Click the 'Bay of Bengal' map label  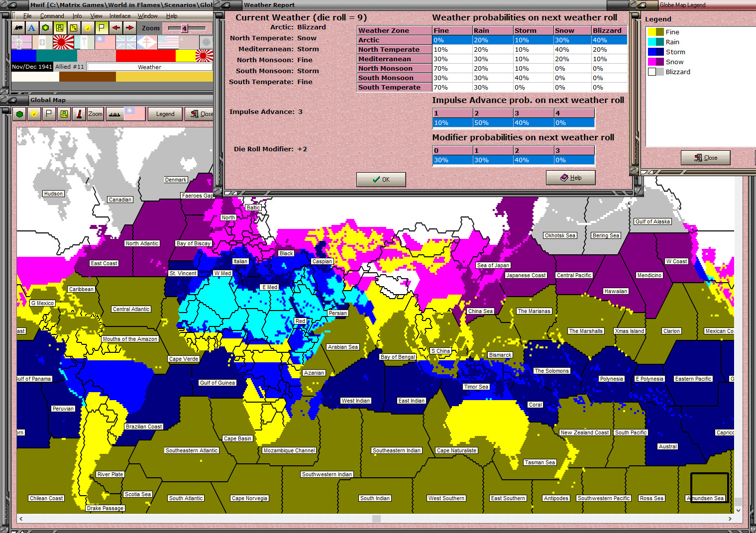click(x=398, y=357)
